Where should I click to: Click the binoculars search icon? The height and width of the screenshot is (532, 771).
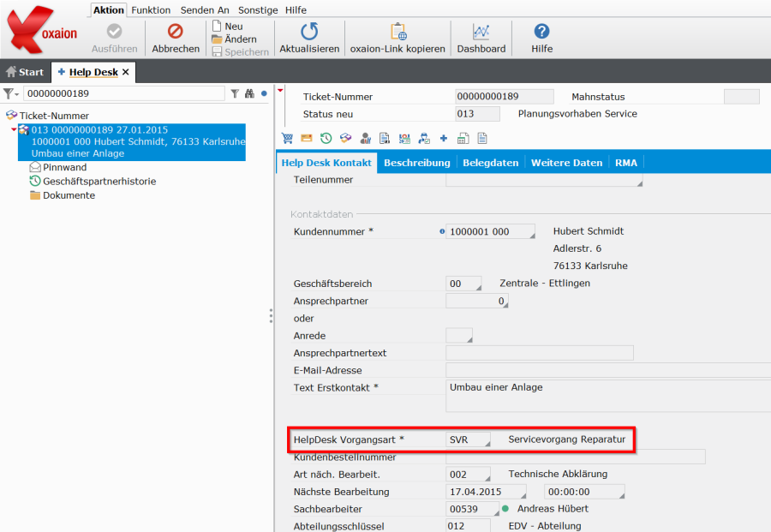click(250, 93)
